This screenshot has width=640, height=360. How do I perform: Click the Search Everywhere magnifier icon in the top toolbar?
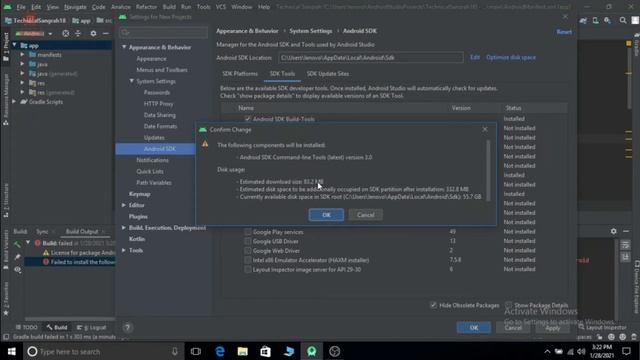point(622,20)
